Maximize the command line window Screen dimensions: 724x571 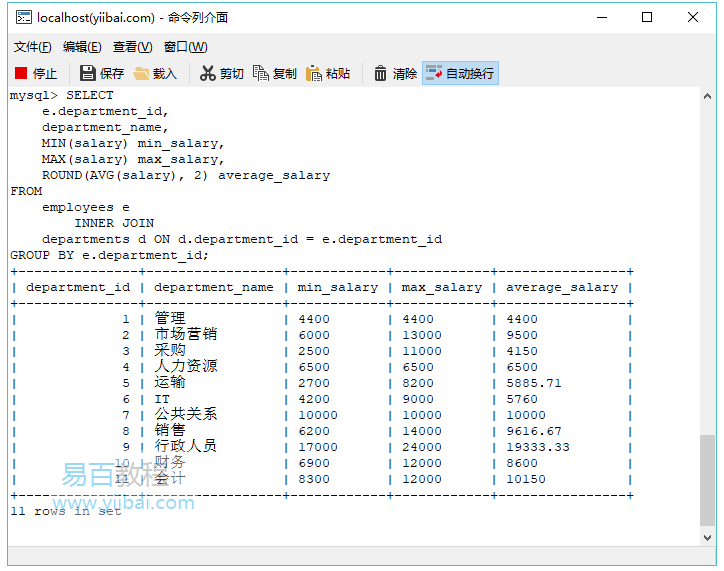[647, 17]
